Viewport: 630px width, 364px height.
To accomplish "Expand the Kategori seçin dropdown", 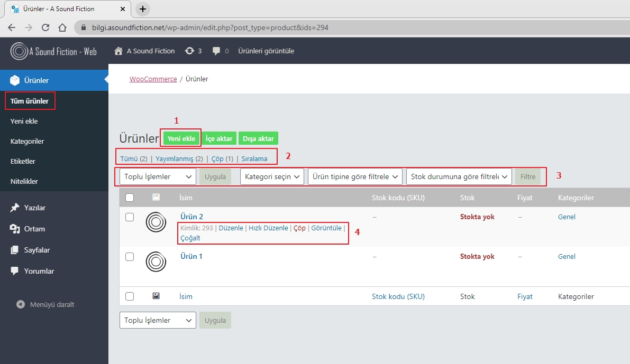I will 272,176.
